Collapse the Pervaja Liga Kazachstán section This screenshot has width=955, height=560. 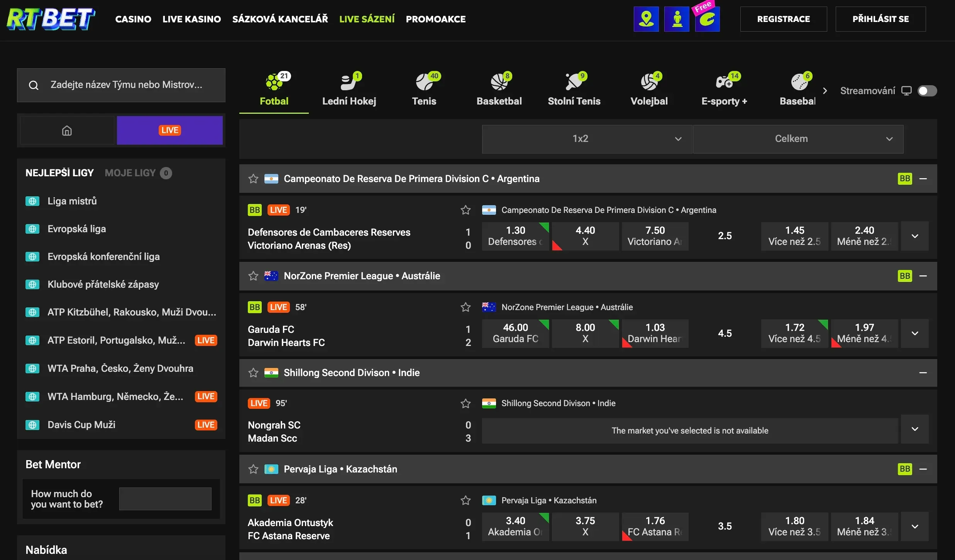(923, 469)
